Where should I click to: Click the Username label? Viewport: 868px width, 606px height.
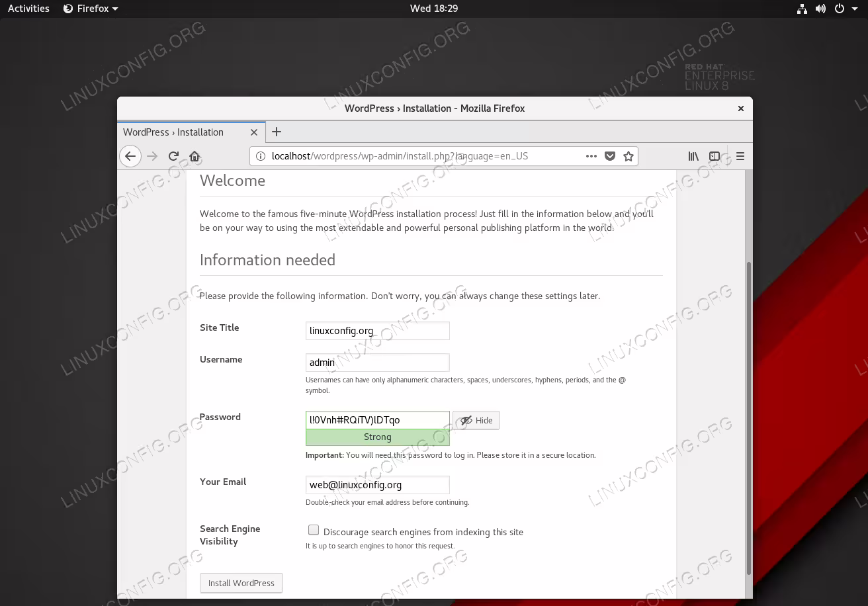point(221,359)
